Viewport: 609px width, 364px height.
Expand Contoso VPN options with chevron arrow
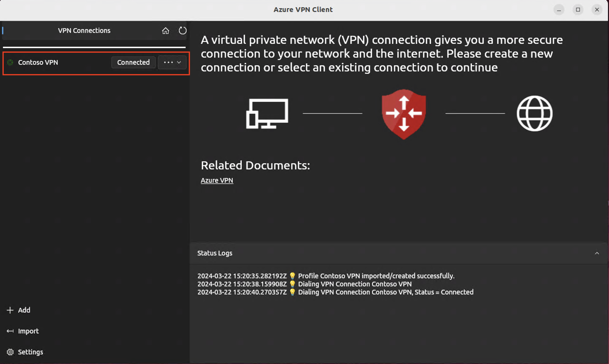point(179,62)
